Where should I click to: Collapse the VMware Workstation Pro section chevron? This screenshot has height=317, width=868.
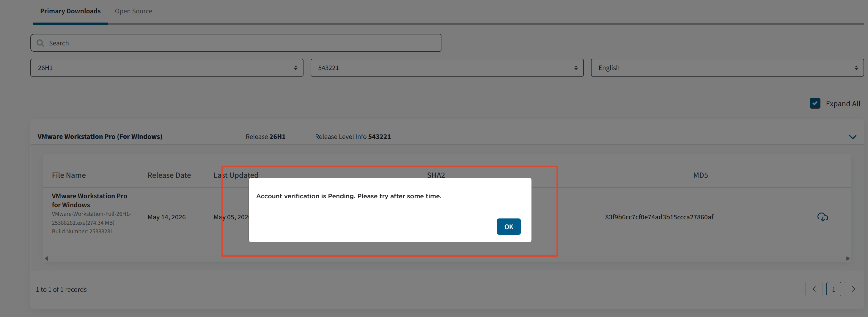(x=853, y=137)
